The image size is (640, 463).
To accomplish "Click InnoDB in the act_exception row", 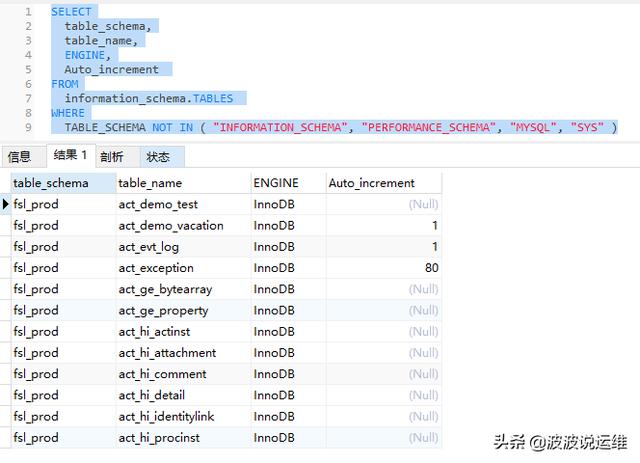I will point(274,268).
